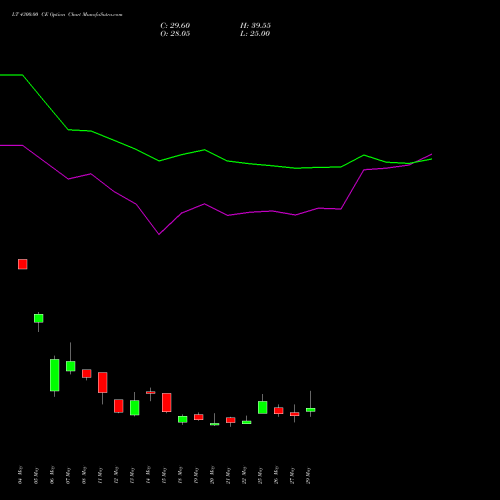The image size is (500, 500).
Task: Select the thin green candlestick for 20 May
Action: coord(215,424)
